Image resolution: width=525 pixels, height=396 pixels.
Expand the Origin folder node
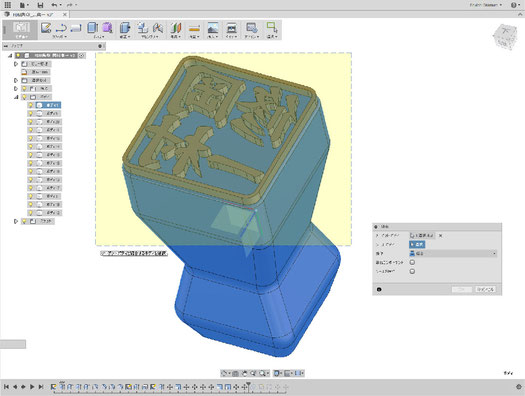[x=16, y=89]
